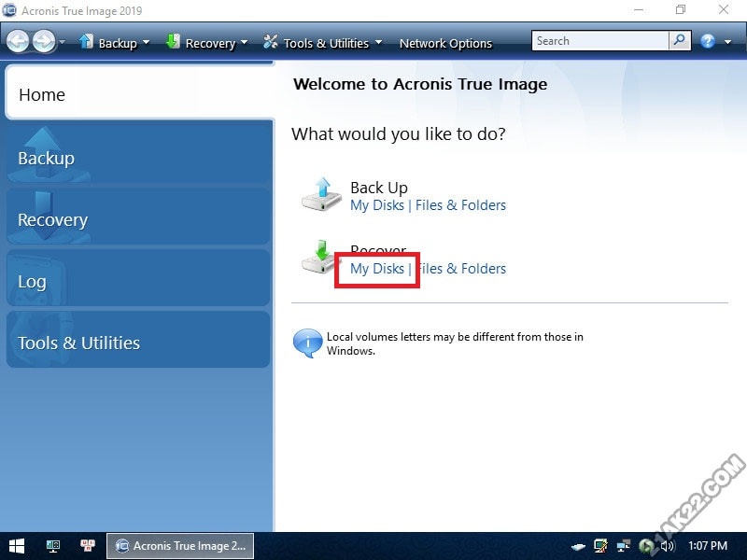747x560 pixels.
Task: Click the 1:07 PM taskbar clock
Action: pyautogui.click(x=708, y=546)
